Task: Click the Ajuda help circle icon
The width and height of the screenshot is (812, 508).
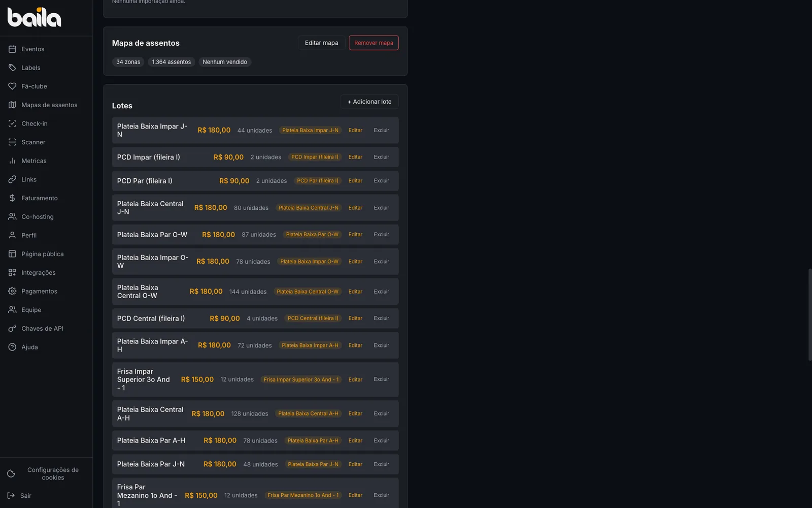Action: point(12,347)
